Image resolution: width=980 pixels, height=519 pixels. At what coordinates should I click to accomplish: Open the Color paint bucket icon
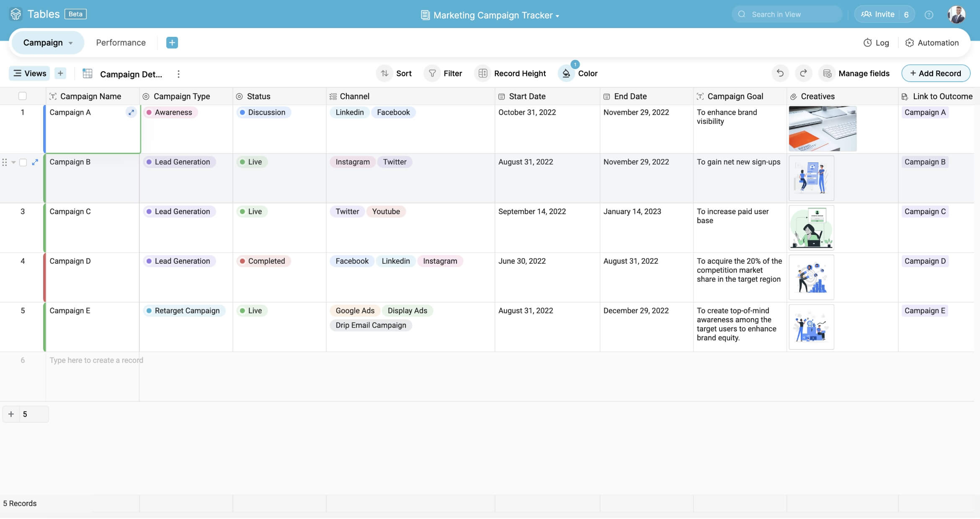point(566,74)
